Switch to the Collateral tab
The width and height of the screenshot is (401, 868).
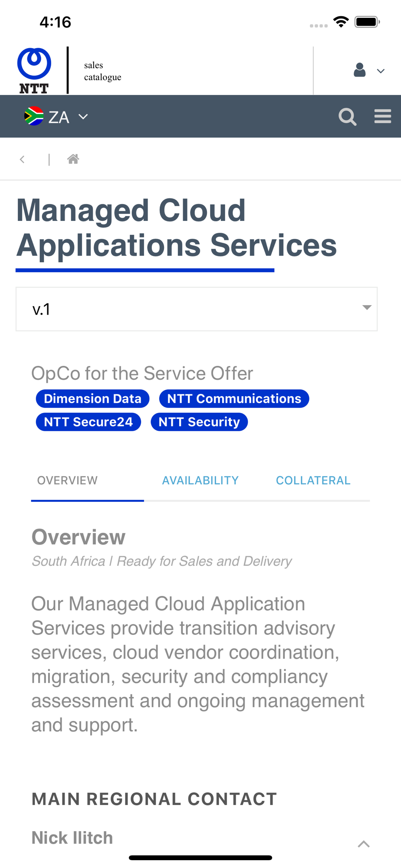(x=313, y=480)
